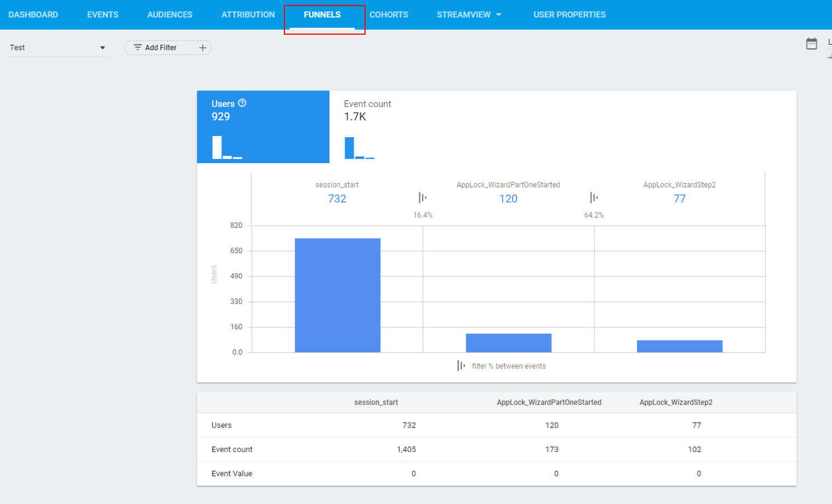
Task: Click the Event Value row label in table
Action: [232, 473]
